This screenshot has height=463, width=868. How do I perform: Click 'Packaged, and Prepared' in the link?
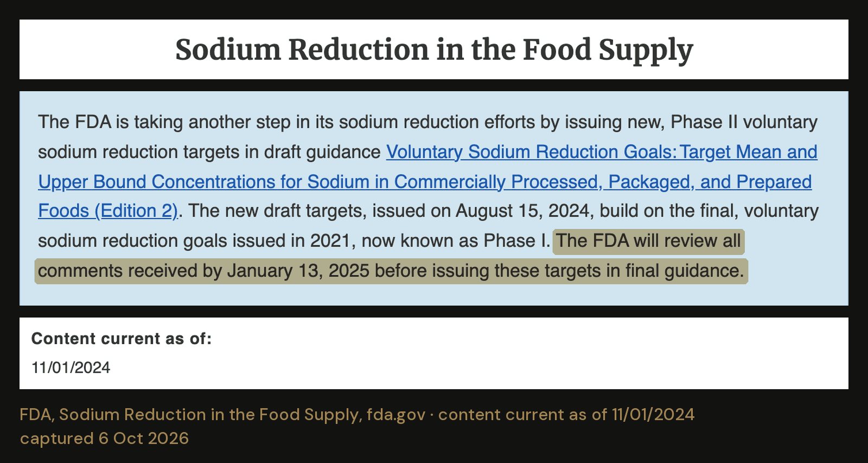coord(710,182)
